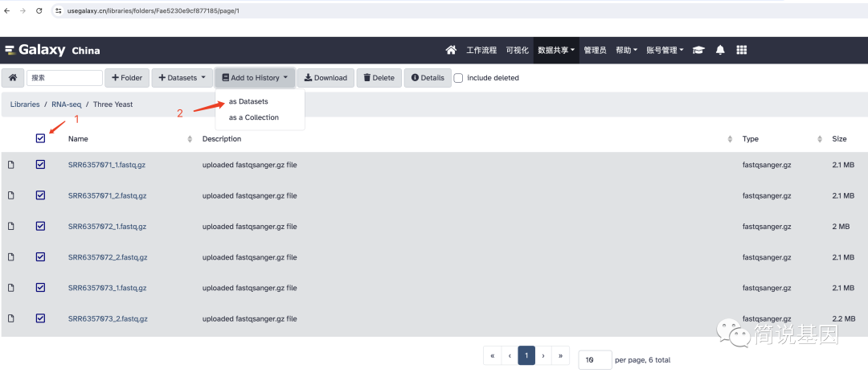Uncheck the SRR6357072_1.fastq.gz checkbox
This screenshot has height=373, width=868.
pyautogui.click(x=40, y=226)
